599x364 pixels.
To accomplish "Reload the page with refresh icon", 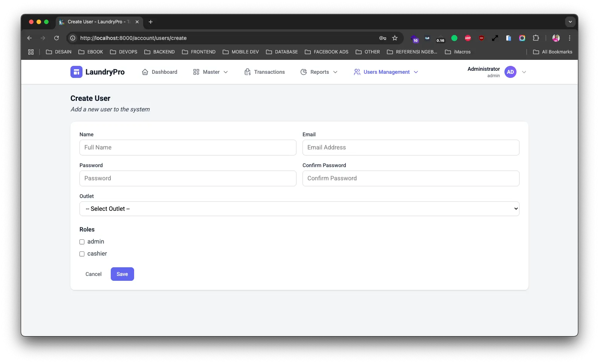I will 57,38.
